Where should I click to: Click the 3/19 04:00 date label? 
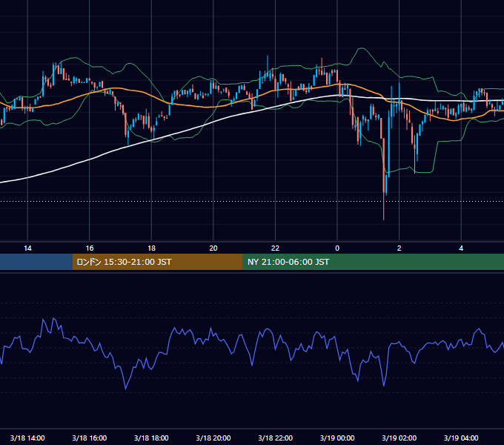tap(461, 438)
